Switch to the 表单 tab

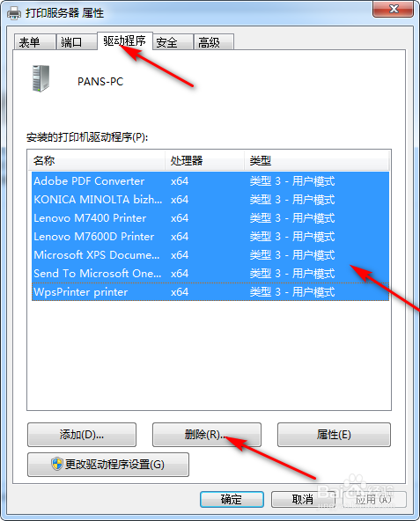pos(34,42)
